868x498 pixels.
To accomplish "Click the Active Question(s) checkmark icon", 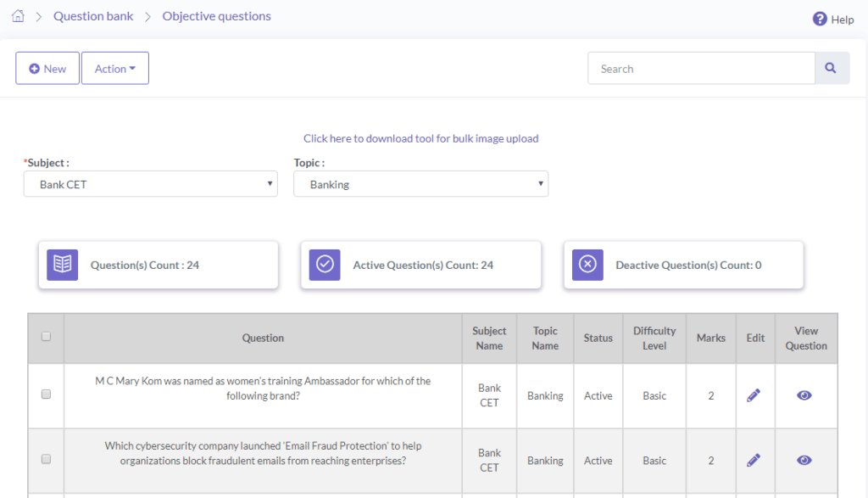I will 325,265.
